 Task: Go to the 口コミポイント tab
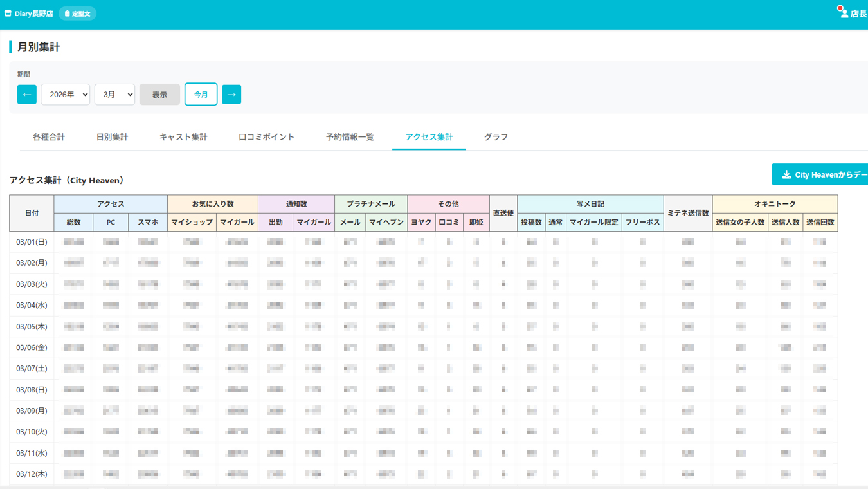pos(266,137)
